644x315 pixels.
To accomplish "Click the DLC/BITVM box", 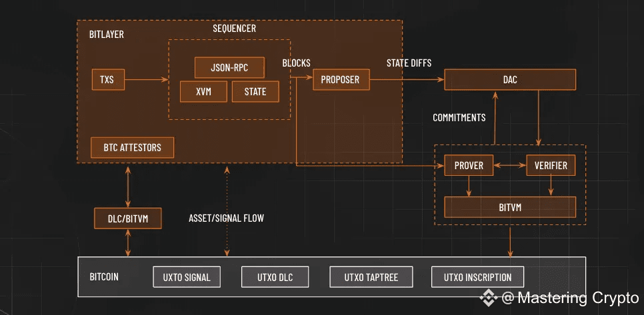I will pyautogui.click(x=128, y=218).
